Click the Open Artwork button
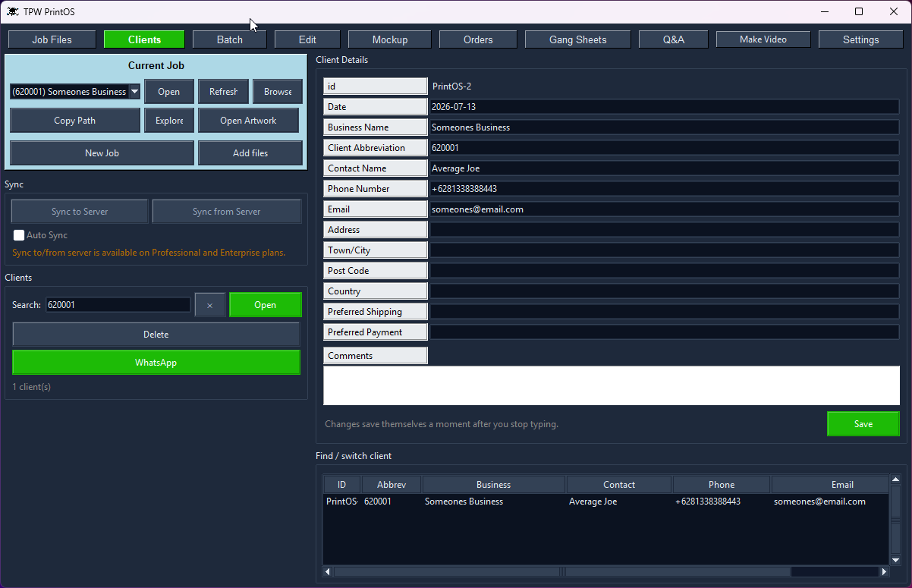The width and height of the screenshot is (912, 588). [248, 121]
